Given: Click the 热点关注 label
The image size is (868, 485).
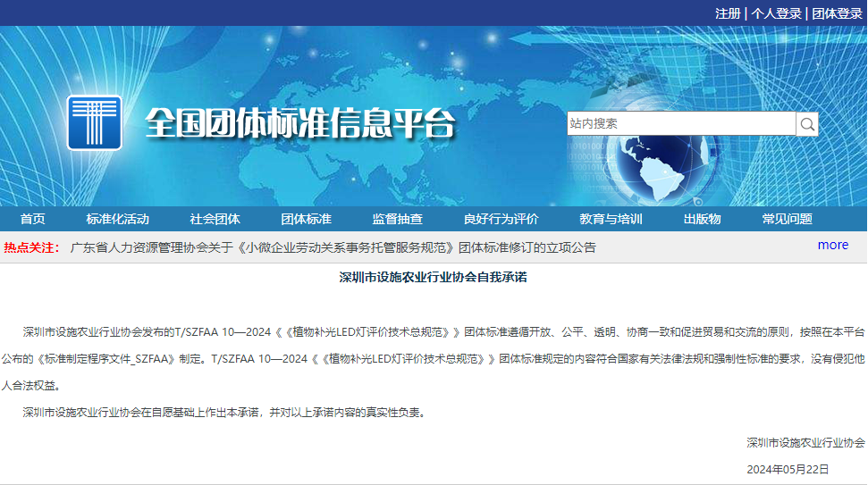Looking at the screenshot, I should point(31,247).
